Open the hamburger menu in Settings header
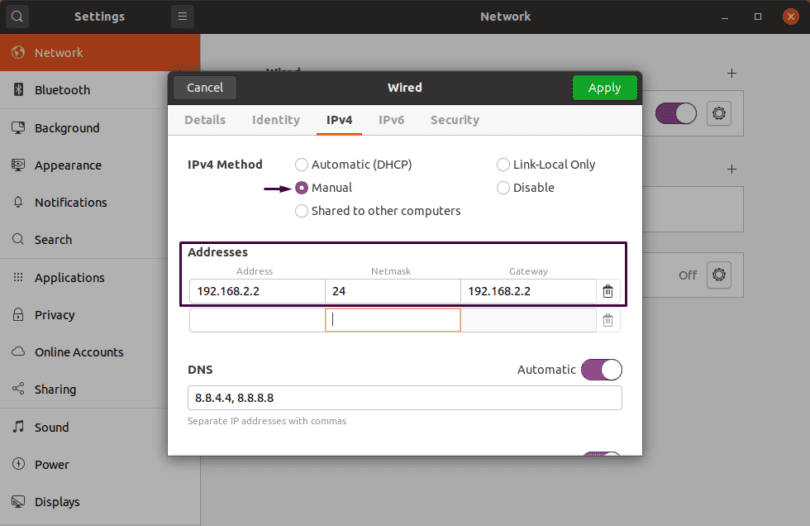 (181, 17)
